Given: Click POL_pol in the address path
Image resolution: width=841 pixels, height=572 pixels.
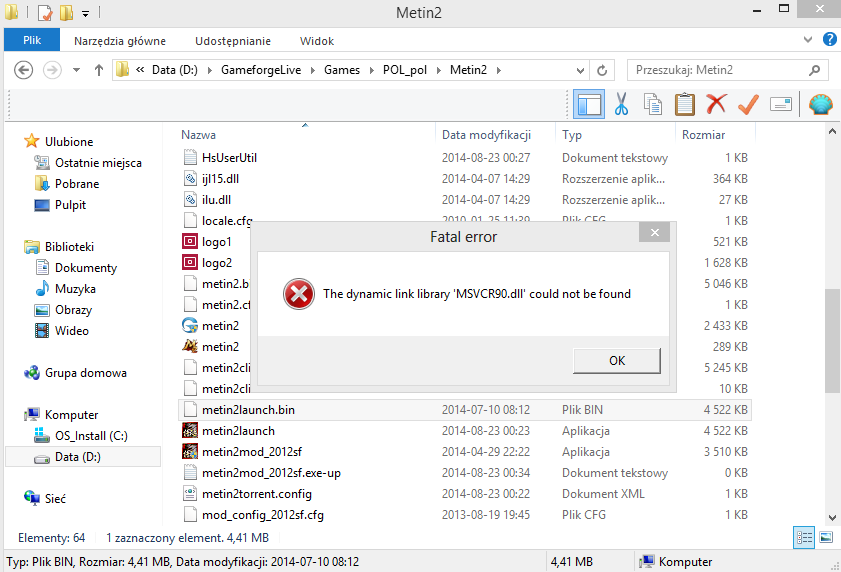Looking at the screenshot, I should (404, 70).
